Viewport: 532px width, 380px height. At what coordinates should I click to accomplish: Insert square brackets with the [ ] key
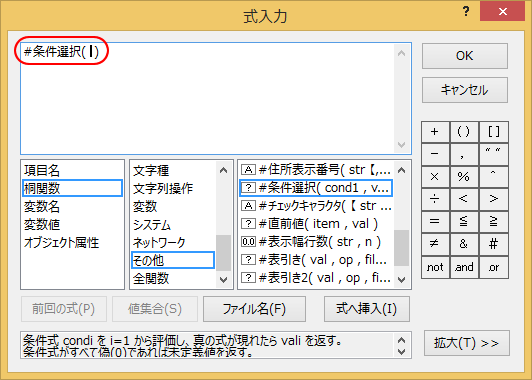(x=494, y=132)
